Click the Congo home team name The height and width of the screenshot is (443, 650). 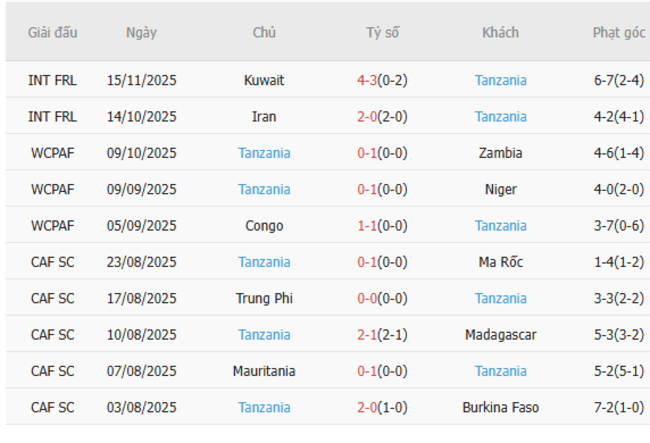point(264,225)
